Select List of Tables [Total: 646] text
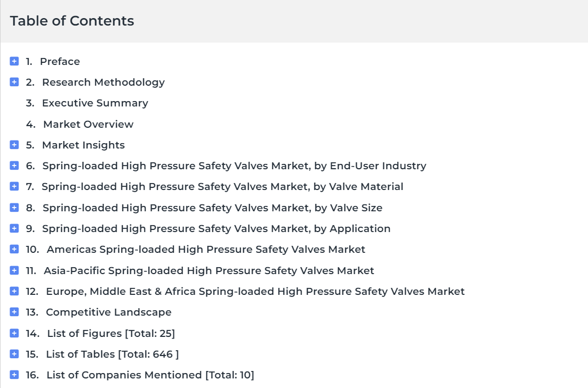 [x=112, y=354]
